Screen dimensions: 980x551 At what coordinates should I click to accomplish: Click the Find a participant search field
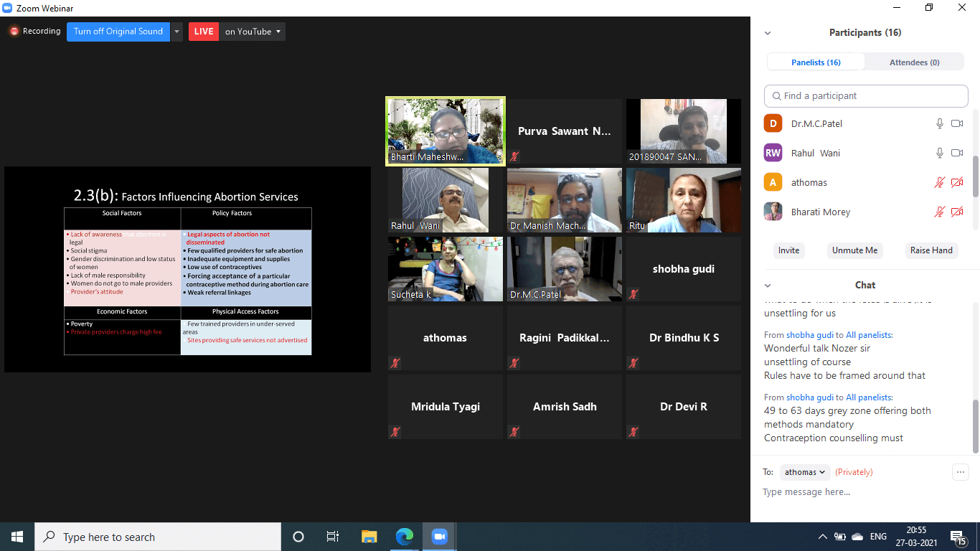866,95
